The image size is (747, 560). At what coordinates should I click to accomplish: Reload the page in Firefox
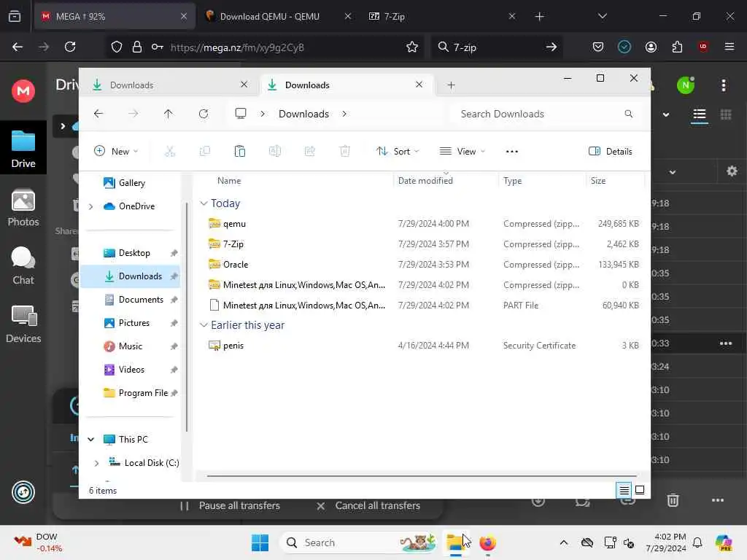pyautogui.click(x=70, y=47)
